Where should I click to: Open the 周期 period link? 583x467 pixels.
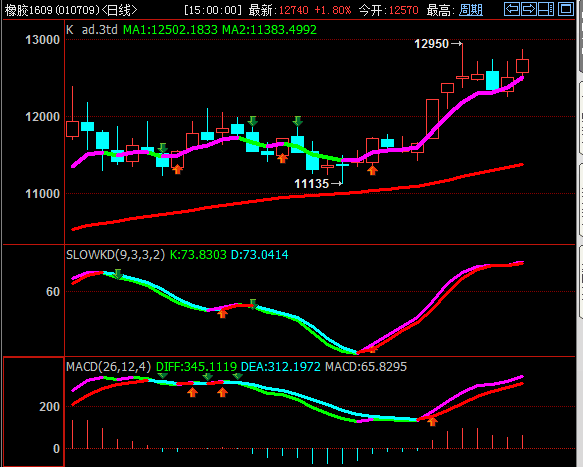(x=471, y=10)
